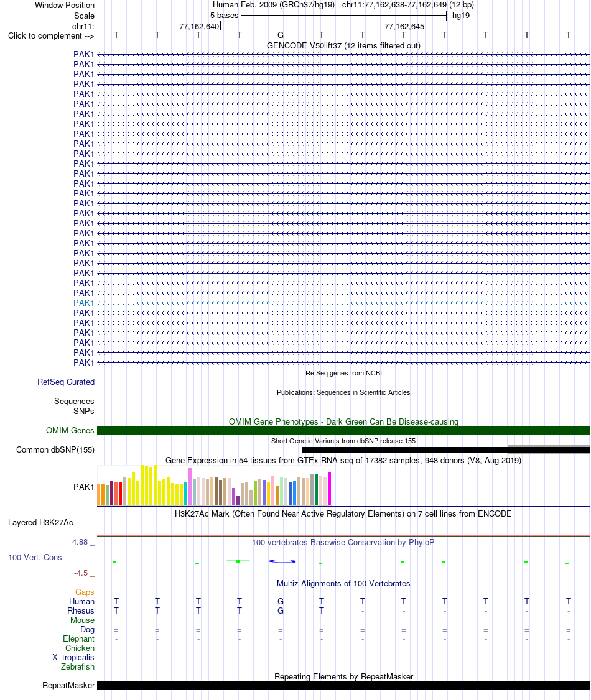Click the G base in the top sequence row
The height and width of the screenshot is (700, 591).
point(281,35)
